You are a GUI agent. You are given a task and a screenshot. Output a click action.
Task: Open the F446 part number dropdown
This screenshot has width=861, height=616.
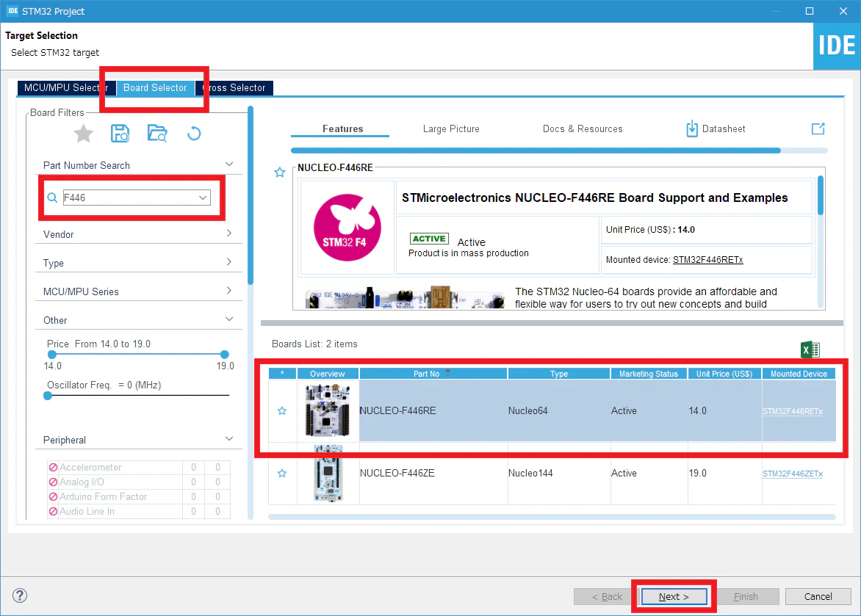click(x=203, y=198)
